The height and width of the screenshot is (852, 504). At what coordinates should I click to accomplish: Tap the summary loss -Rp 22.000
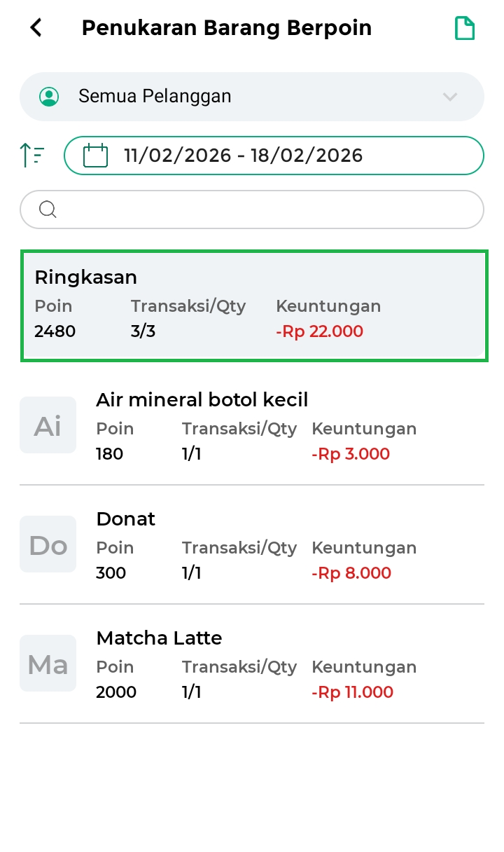tap(320, 331)
